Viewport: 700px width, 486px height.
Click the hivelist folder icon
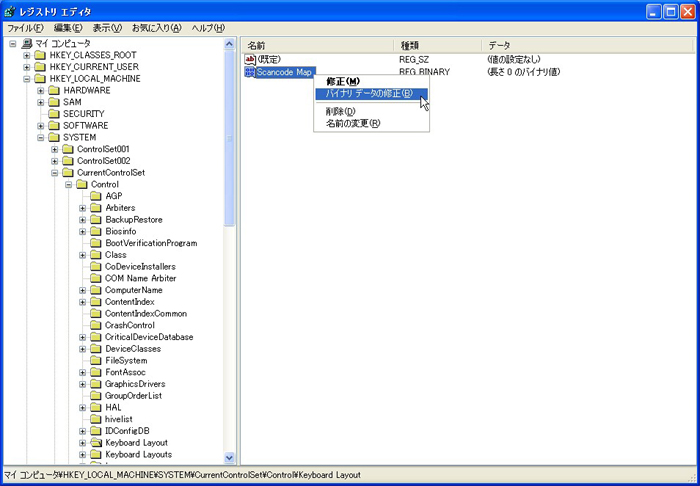pyautogui.click(x=96, y=419)
